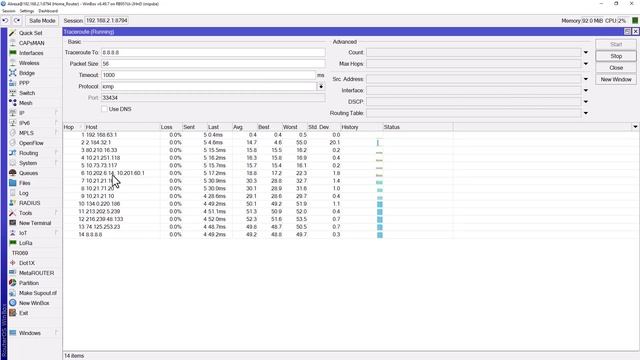
Task: Expand the System submenu
Action: 56,163
